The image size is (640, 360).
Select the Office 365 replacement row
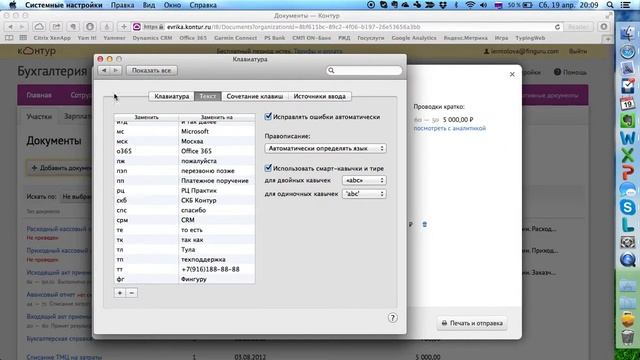coord(184,151)
